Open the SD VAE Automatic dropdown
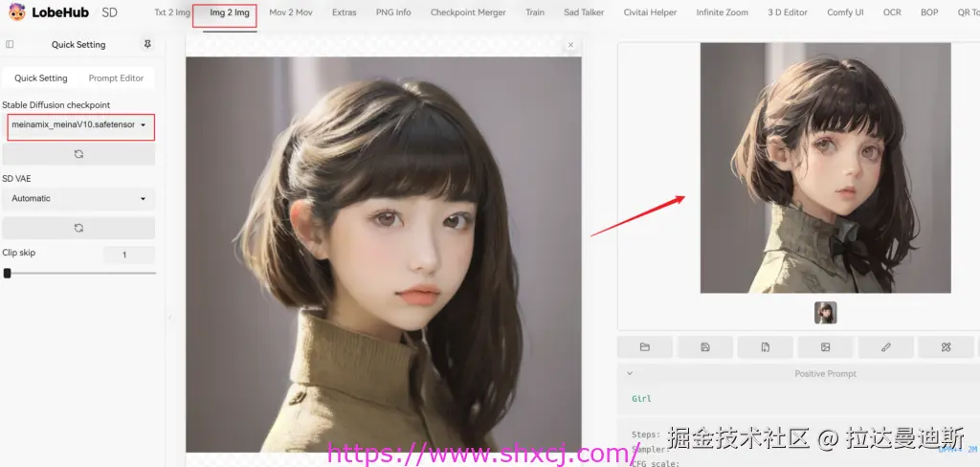 click(78, 198)
